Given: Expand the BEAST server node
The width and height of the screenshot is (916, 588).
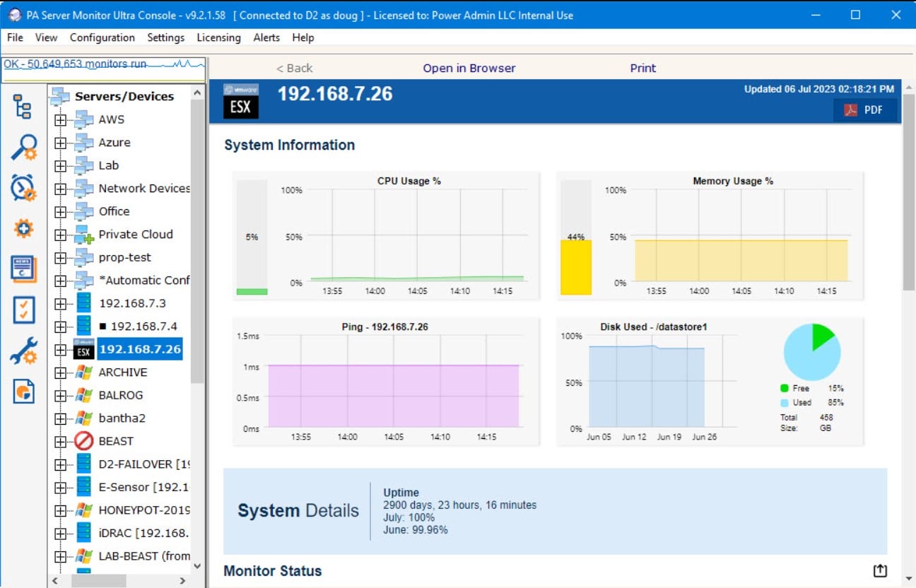Looking at the screenshot, I should tap(60, 442).
